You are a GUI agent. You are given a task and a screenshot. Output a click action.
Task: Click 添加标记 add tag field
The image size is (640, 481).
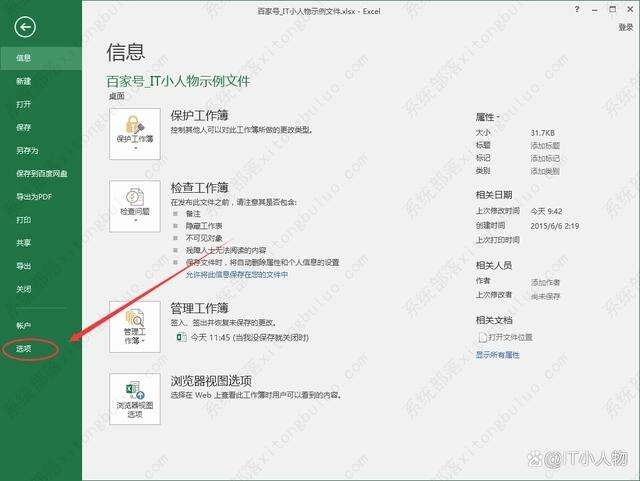(x=545, y=158)
